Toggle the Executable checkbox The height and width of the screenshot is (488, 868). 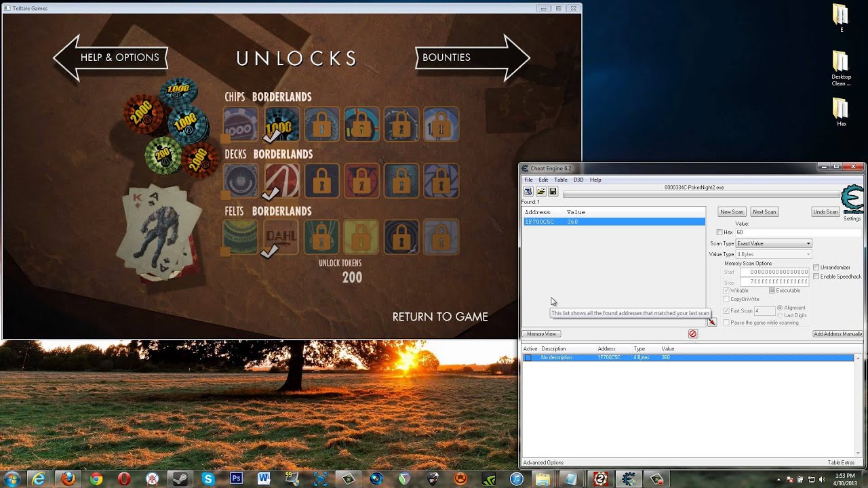[772, 291]
